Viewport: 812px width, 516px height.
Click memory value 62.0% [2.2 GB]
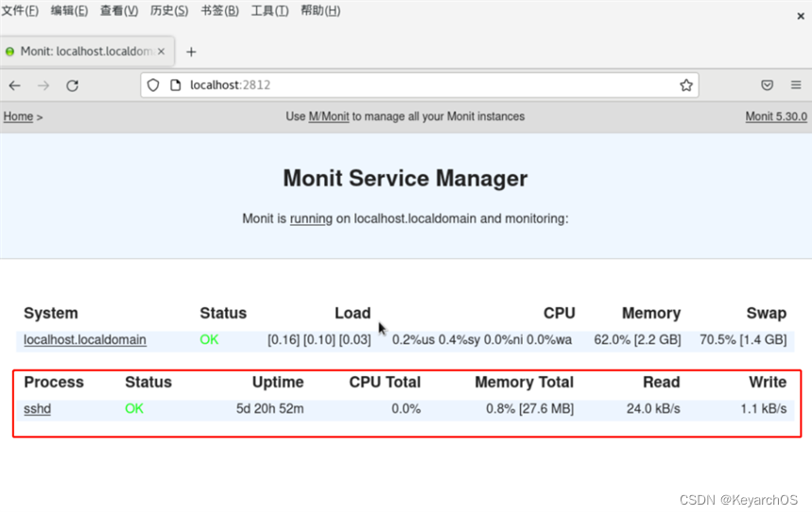(x=637, y=339)
